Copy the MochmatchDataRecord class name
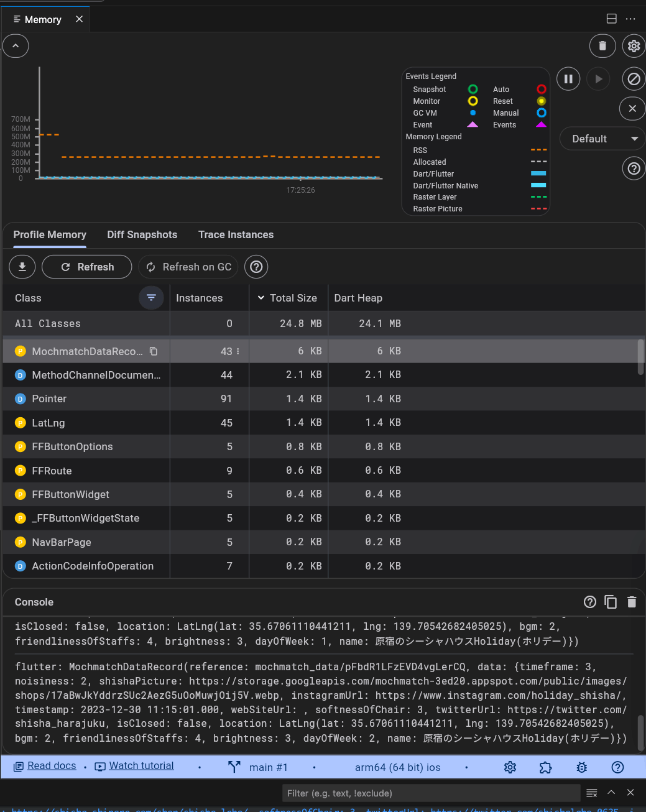646x812 pixels. [x=154, y=351]
